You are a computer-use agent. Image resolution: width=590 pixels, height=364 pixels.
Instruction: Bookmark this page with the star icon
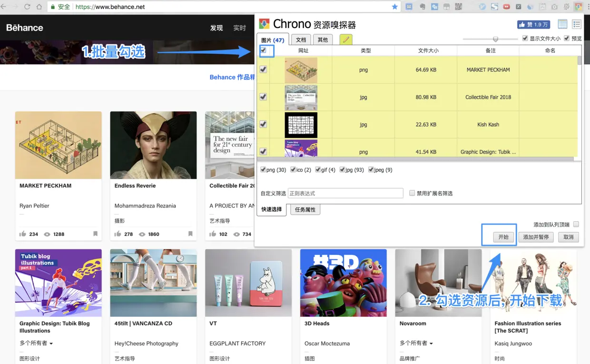394,7
